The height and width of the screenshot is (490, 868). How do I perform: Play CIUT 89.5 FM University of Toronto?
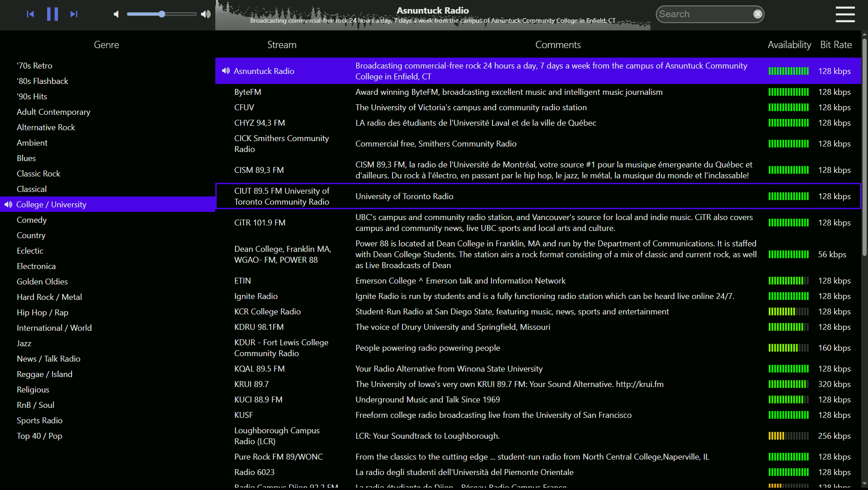point(538,196)
